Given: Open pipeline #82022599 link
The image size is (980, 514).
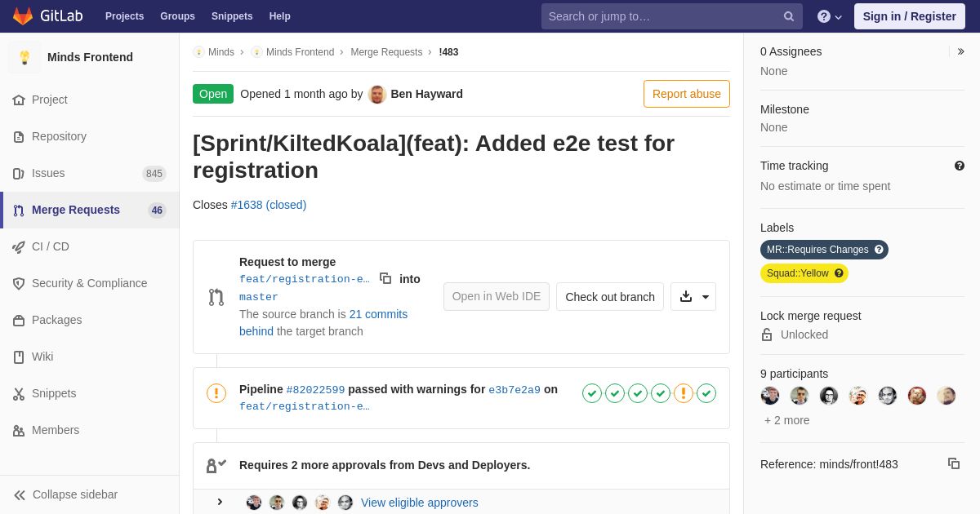Looking at the screenshot, I should 315,390.
